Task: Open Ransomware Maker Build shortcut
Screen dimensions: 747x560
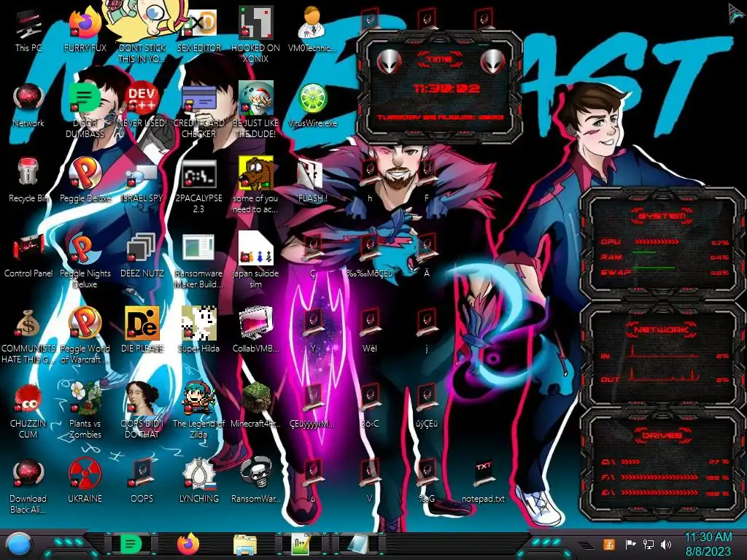Action: [x=198, y=261]
